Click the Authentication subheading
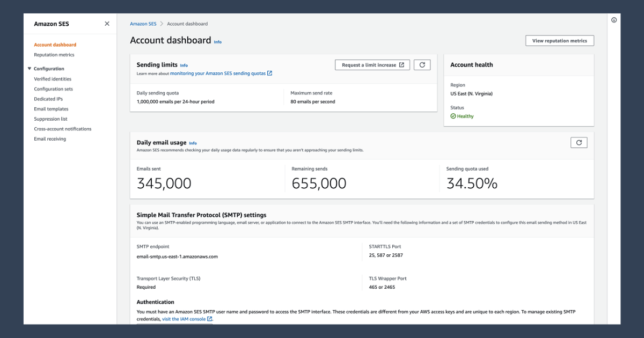The height and width of the screenshot is (338, 644). pos(156,302)
